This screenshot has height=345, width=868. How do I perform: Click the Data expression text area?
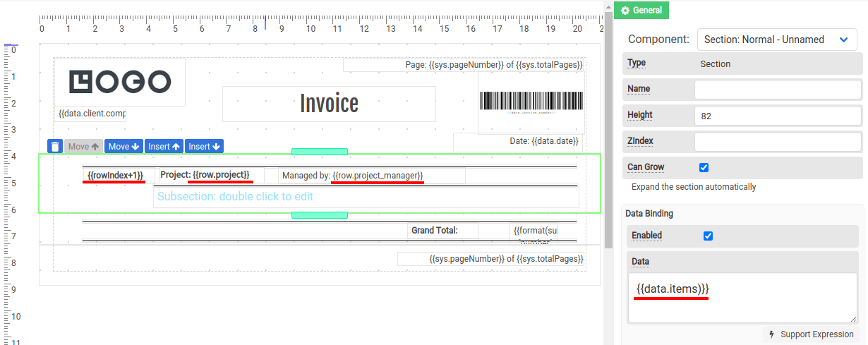pyautogui.click(x=742, y=298)
